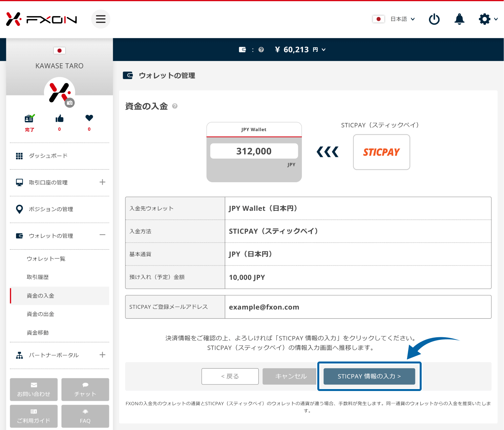The height and width of the screenshot is (430, 504).
Task: Open the hamburger menu button
Action: pyautogui.click(x=101, y=19)
